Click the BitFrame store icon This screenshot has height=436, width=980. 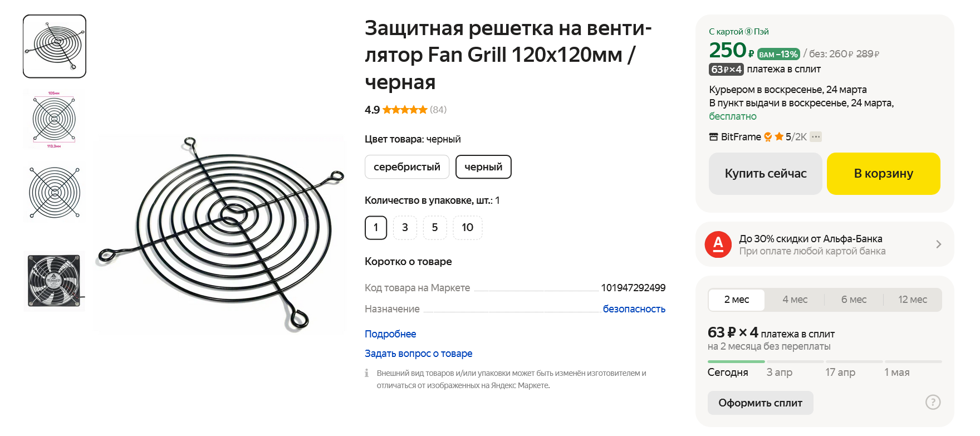pos(713,137)
